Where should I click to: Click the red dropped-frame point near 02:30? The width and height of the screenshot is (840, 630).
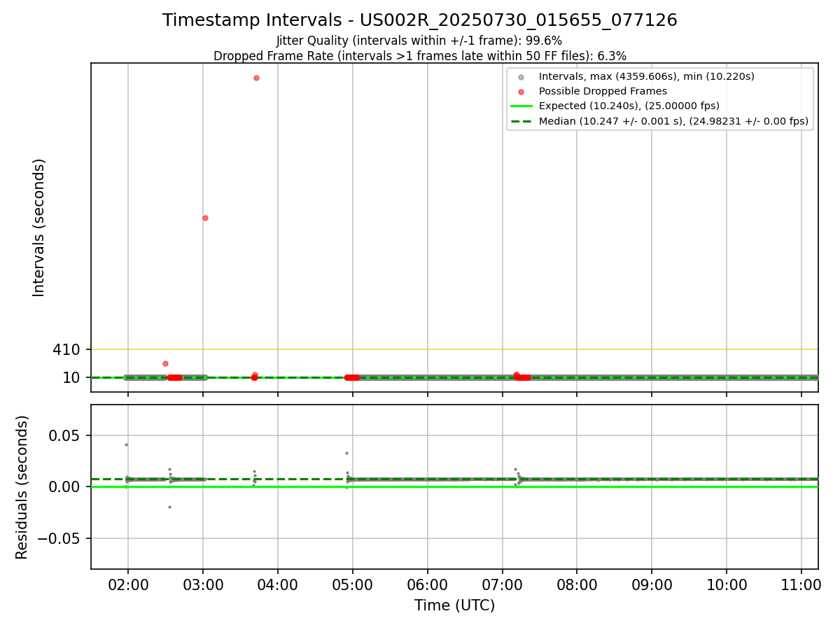(165, 363)
